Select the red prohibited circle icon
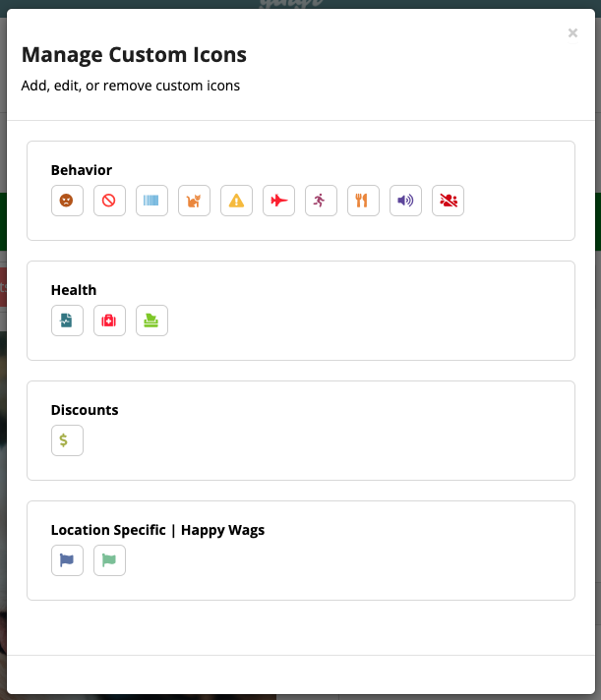Viewport: 601px width, 700px height. 109,201
